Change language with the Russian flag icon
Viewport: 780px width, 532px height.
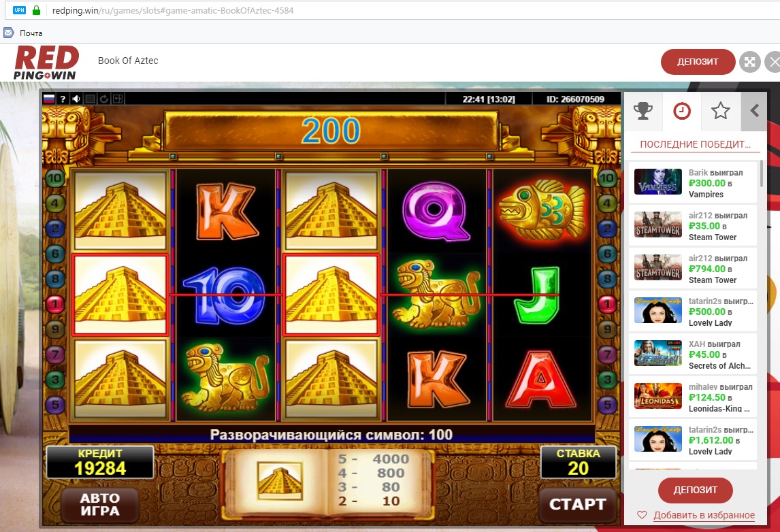(x=49, y=99)
